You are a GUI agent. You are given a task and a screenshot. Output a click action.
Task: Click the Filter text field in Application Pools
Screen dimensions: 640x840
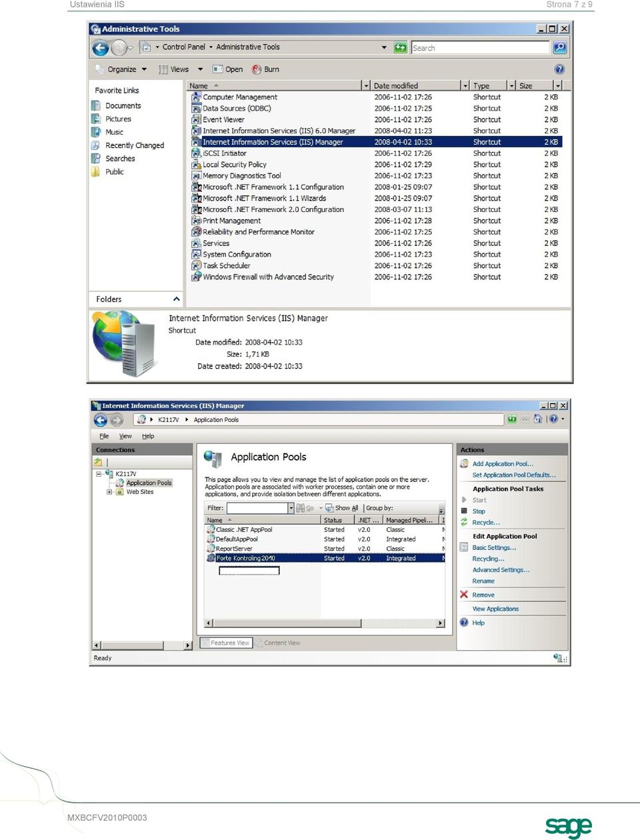(x=257, y=508)
